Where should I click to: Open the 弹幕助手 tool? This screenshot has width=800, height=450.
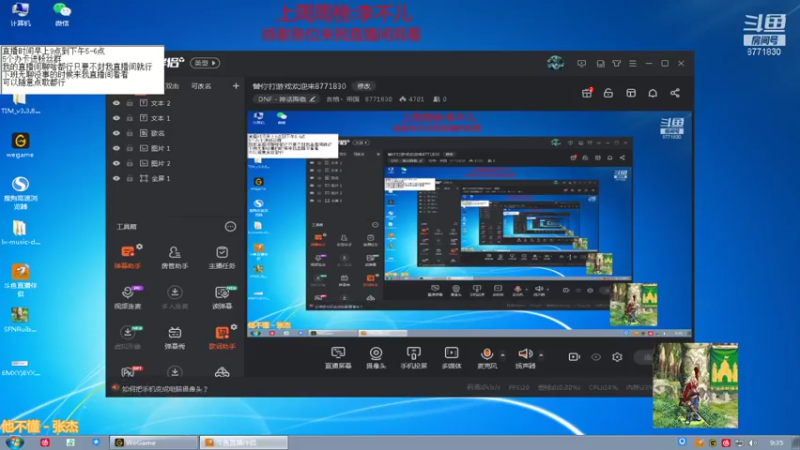point(128,257)
